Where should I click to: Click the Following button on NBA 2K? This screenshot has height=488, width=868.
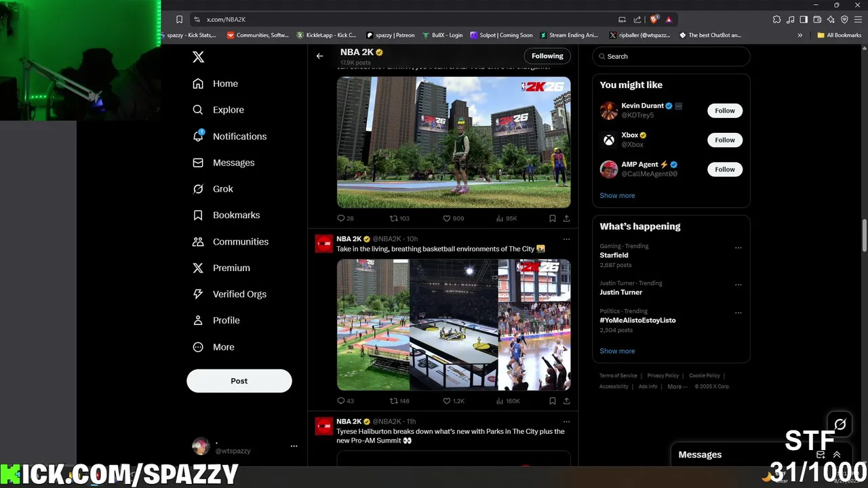tap(547, 56)
